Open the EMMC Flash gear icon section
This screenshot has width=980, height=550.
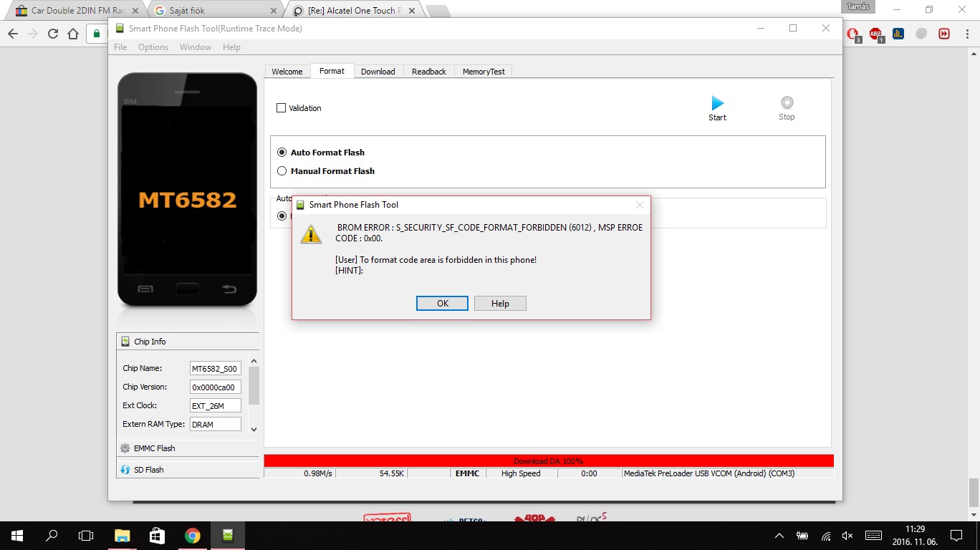click(x=125, y=448)
